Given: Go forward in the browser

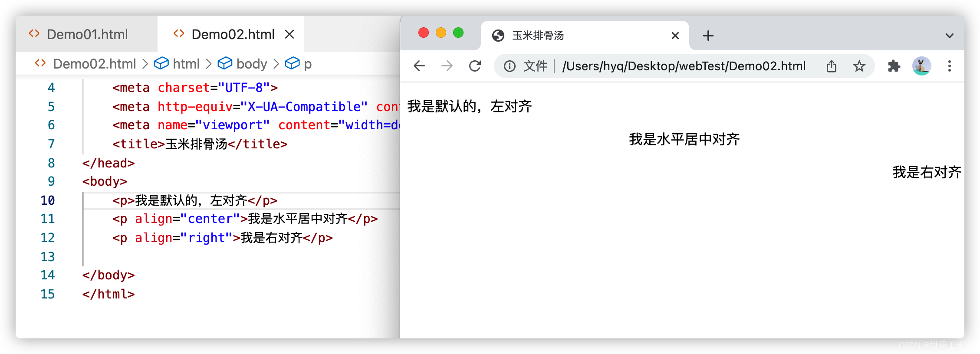Looking at the screenshot, I should point(447,66).
